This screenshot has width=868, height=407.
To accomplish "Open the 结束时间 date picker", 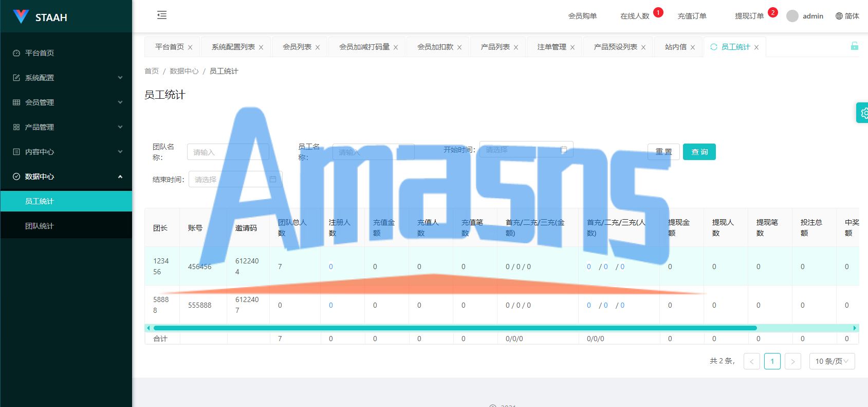I will click(x=235, y=179).
